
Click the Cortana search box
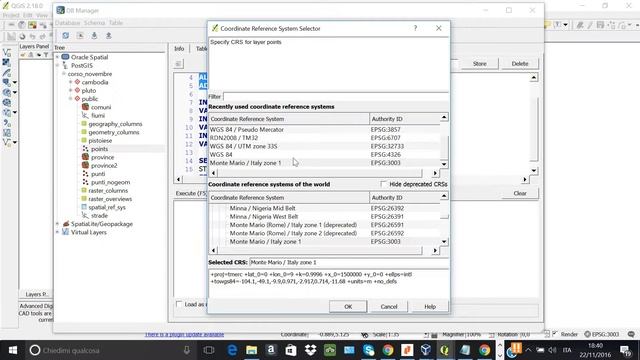tap(111, 350)
